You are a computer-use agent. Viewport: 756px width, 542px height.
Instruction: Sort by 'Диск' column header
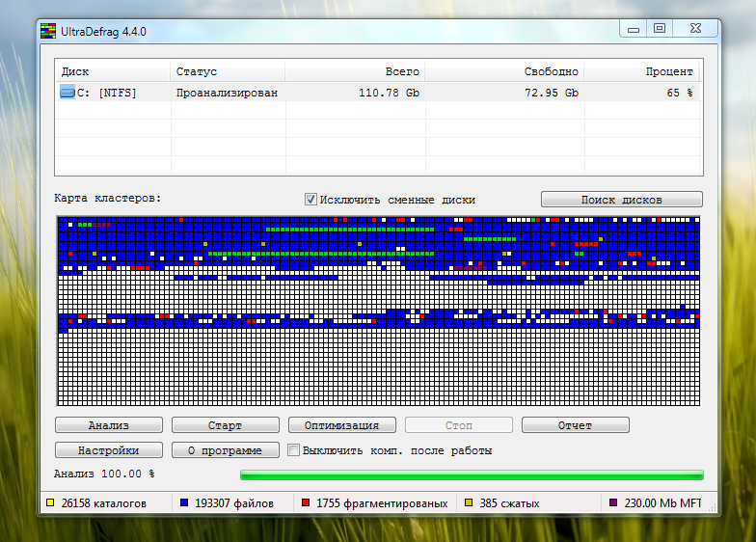(x=113, y=71)
